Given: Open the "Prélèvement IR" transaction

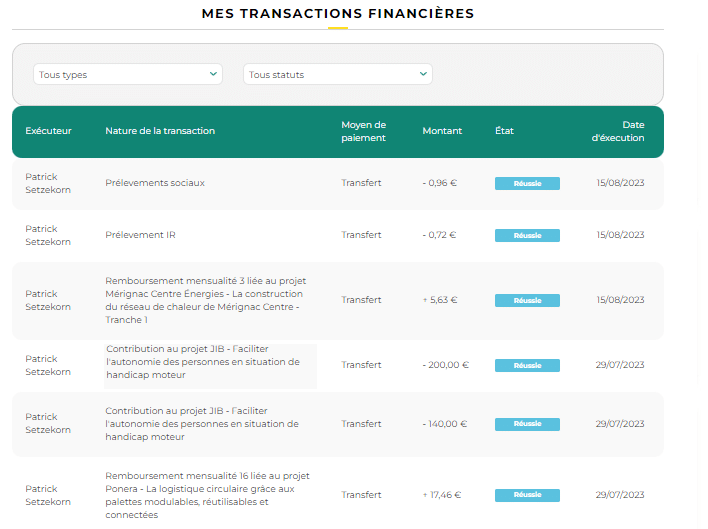Looking at the screenshot, I should click(x=147, y=235).
